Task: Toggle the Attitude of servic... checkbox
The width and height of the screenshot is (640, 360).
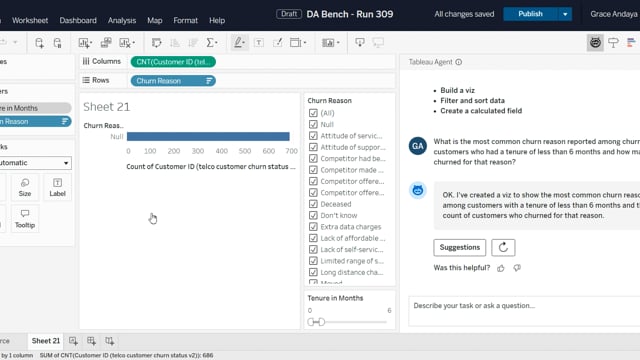Action: coord(313,136)
